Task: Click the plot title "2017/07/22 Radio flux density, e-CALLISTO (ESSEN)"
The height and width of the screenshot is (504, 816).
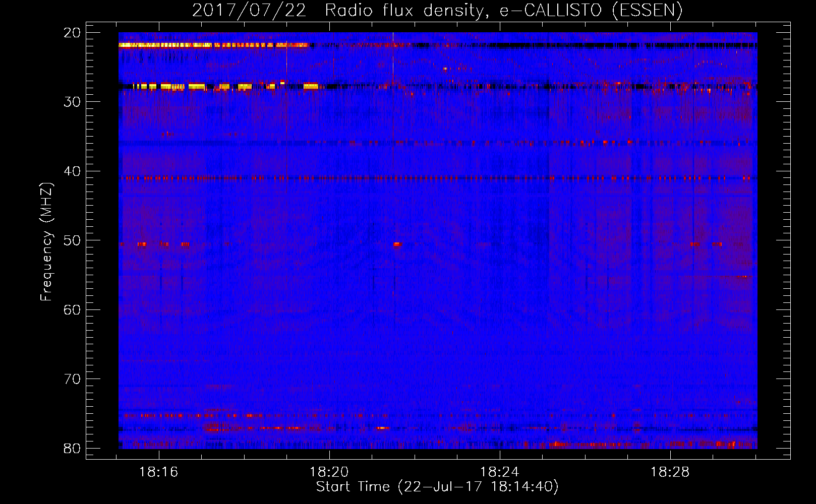Action: coord(437,11)
